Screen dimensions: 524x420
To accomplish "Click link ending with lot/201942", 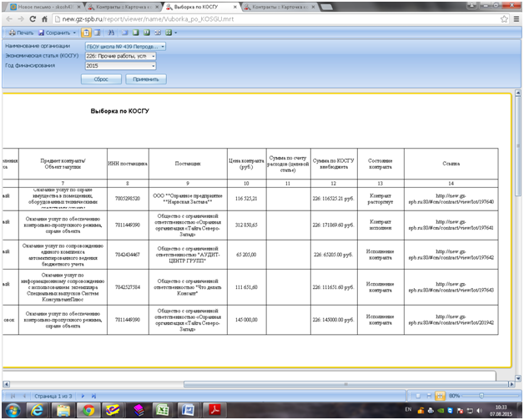I will [451, 320].
